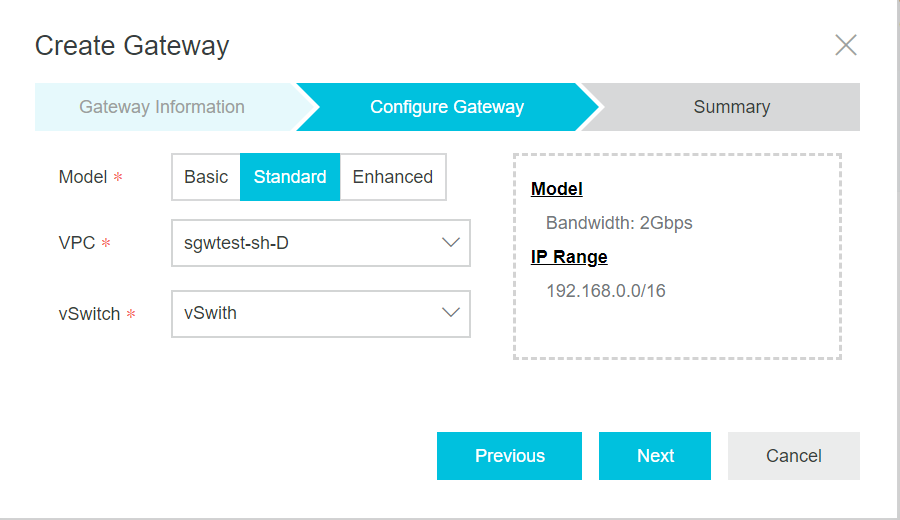Viewport: 900px width, 520px height.
Task: Select the Standard model option
Action: 290,177
